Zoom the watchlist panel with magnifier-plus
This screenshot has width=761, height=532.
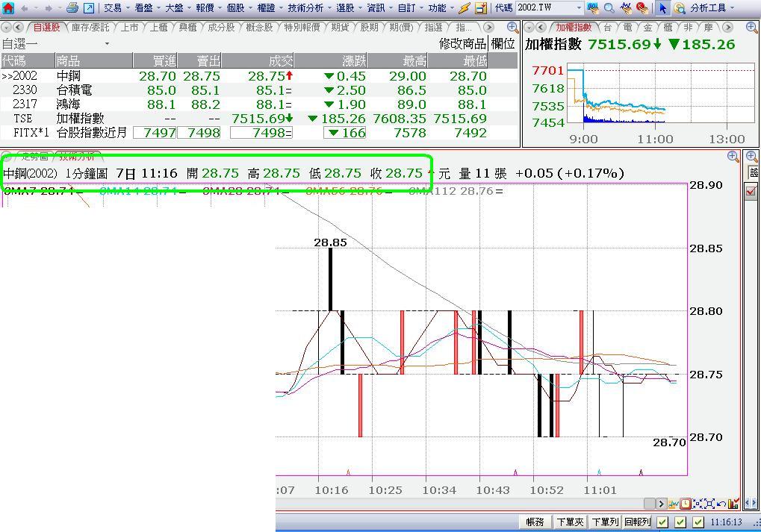512,28
